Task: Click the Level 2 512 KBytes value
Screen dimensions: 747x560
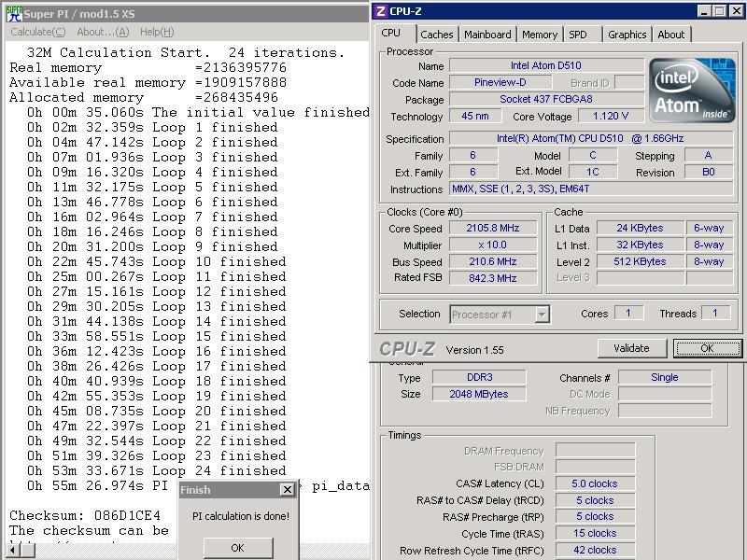Action: [640, 261]
